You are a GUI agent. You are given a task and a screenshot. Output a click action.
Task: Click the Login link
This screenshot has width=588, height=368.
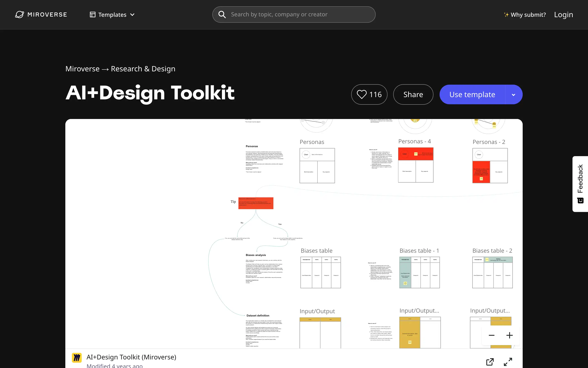tap(563, 15)
